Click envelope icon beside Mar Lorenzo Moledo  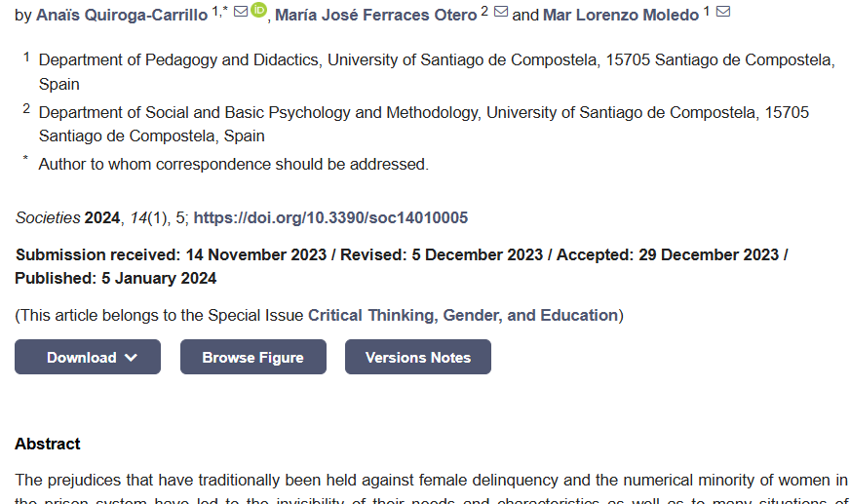(723, 11)
